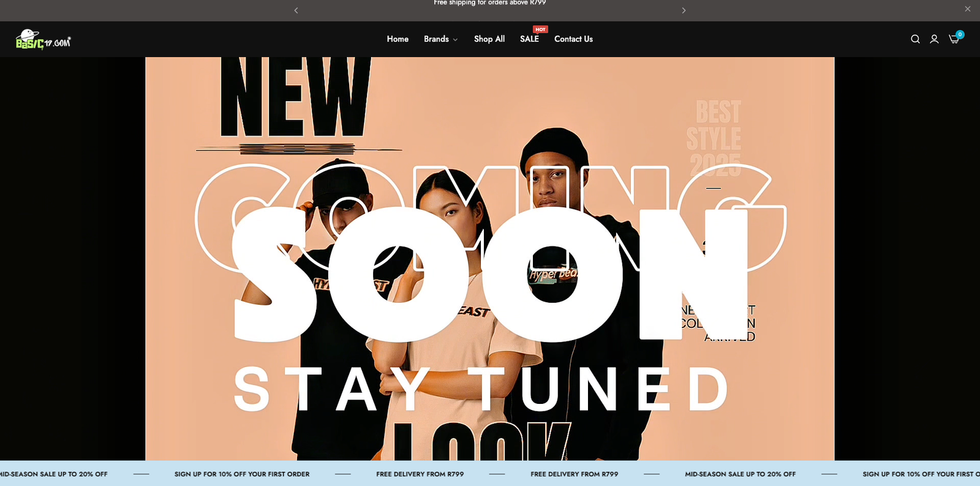
Task: Open the Contact Us page
Action: point(573,39)
